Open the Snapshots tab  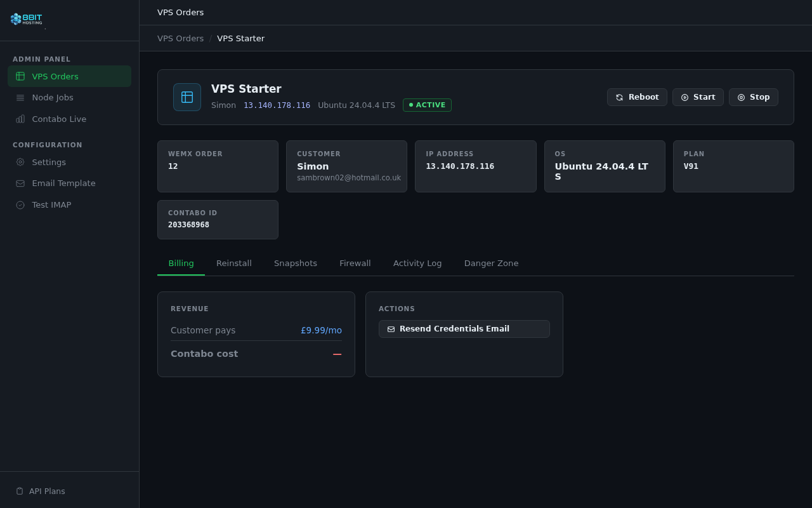point(296,264)
